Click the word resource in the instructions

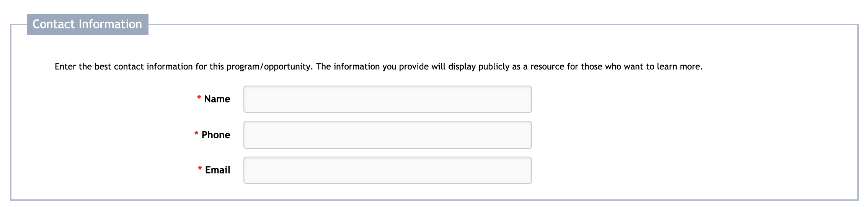tap(547, 67)
